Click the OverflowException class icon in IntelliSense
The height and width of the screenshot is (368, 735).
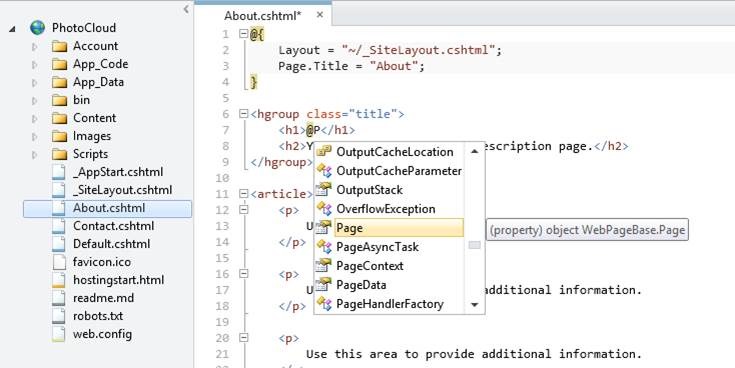click(x=324, y=209)
